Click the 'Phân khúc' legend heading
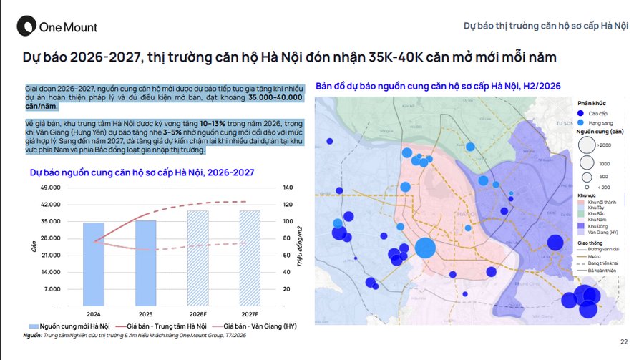644x360 pixels. point(592,103)
